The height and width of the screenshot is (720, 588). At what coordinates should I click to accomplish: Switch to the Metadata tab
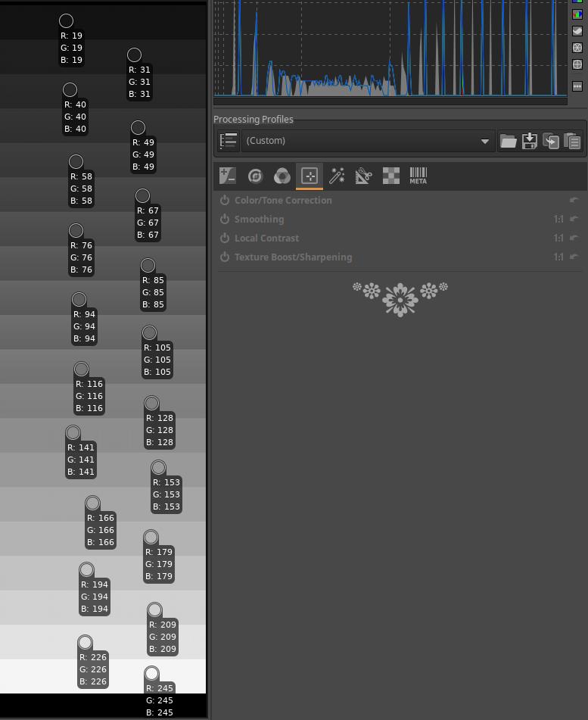pos(418,176)
